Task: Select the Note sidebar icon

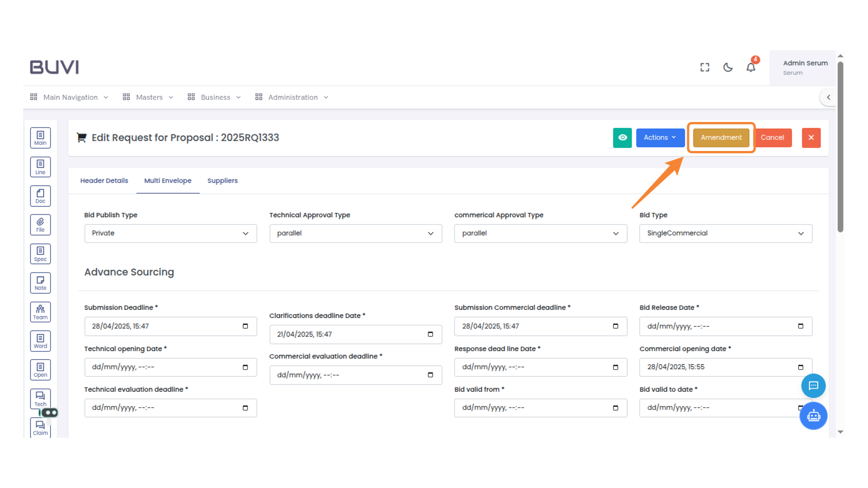Action: click(x=40, y=283)
